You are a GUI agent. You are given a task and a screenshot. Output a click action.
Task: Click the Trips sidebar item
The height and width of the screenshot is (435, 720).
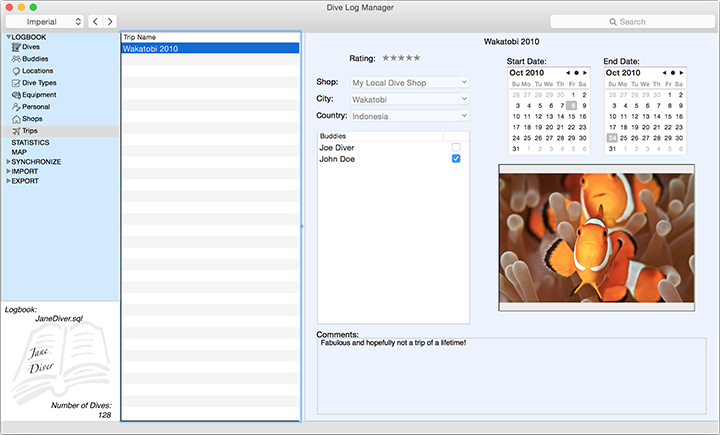pyautogui.click(x=31, y=131)
